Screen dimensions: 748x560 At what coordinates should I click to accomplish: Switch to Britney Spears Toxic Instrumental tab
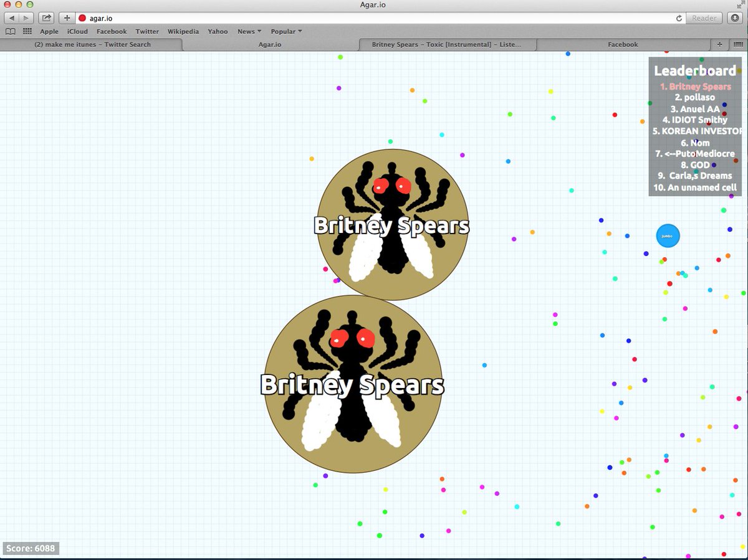click(x=446, y=44)
